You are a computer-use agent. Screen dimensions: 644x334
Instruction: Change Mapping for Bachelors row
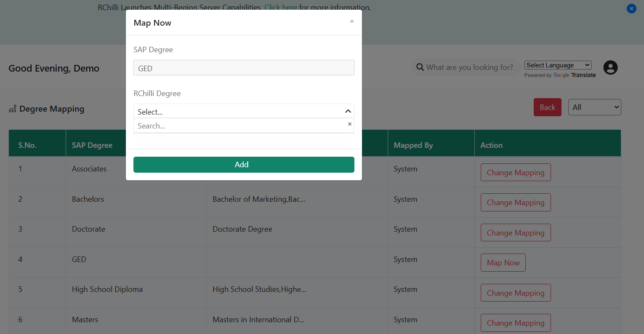click(516, 203)
